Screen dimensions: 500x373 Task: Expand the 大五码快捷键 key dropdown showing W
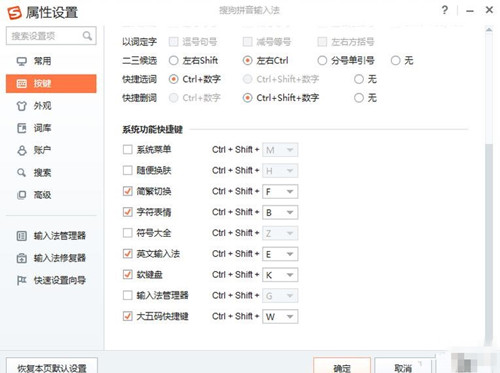point(280,317)
